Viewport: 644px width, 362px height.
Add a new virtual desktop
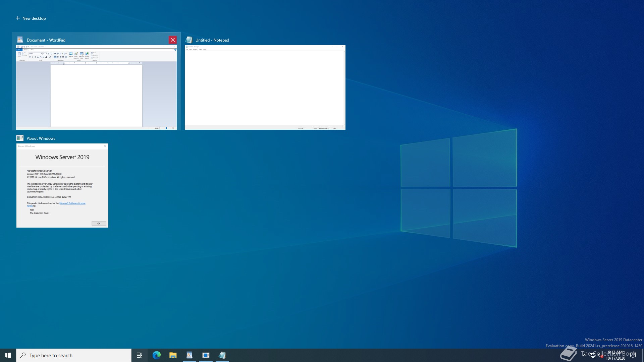[31, 18]
